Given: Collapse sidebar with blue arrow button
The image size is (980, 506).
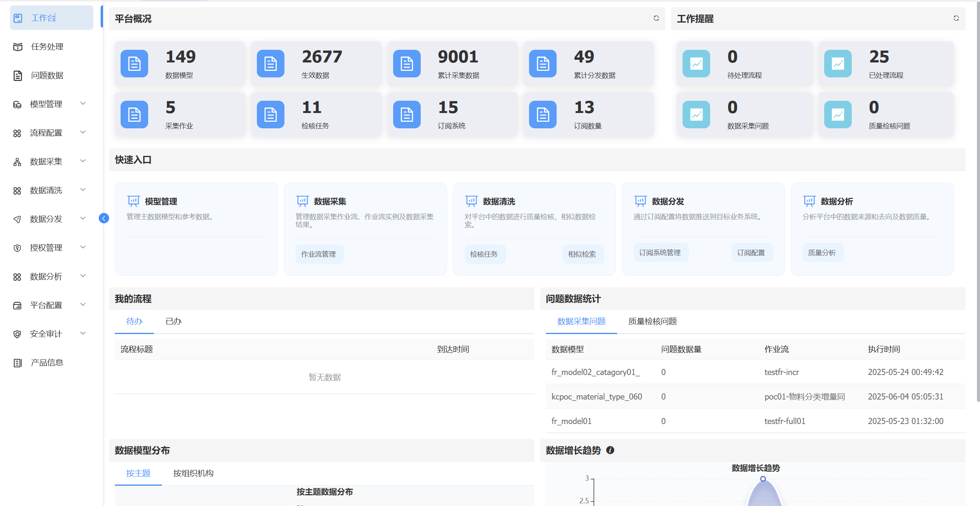Looking at the screenshot, I should pos(104,218).
